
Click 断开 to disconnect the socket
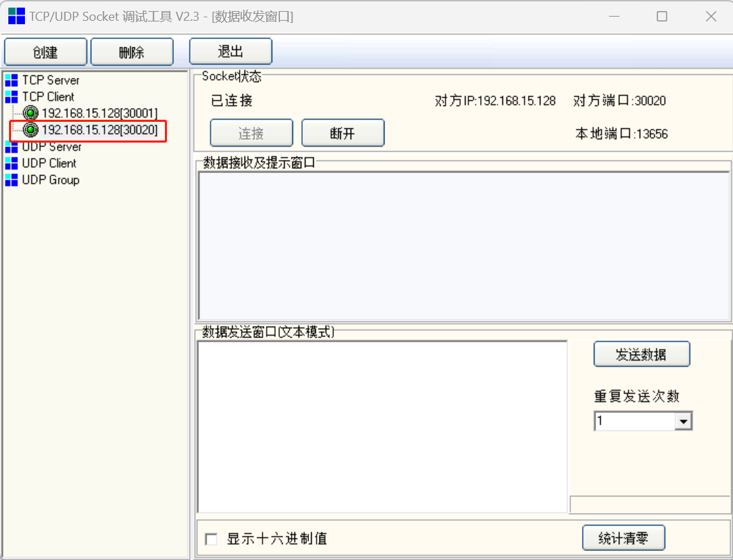(343, 134)
